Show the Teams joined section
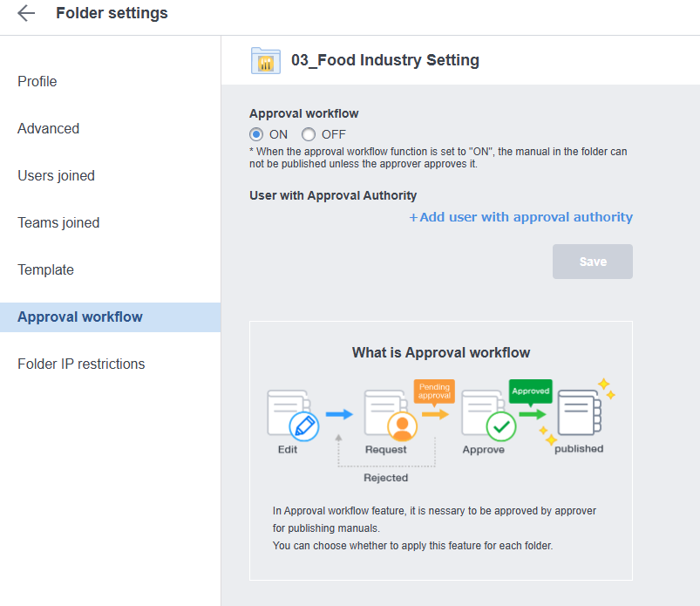 tap(58, 223)
